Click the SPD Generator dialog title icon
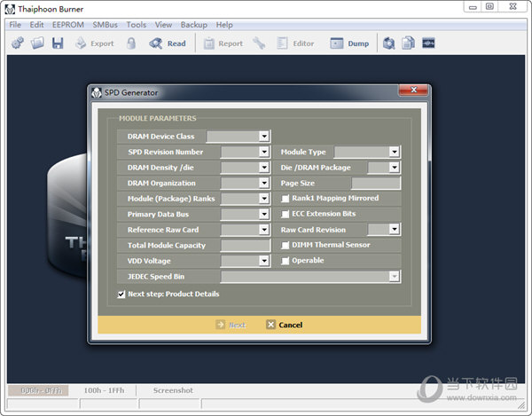This screenshot has width=532, height=416. tap(97, 92)
